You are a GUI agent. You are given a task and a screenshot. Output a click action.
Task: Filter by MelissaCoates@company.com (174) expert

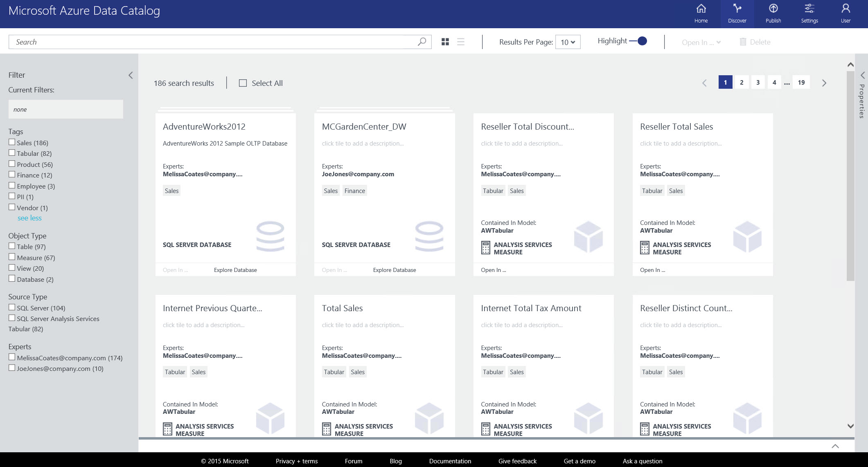12,357
